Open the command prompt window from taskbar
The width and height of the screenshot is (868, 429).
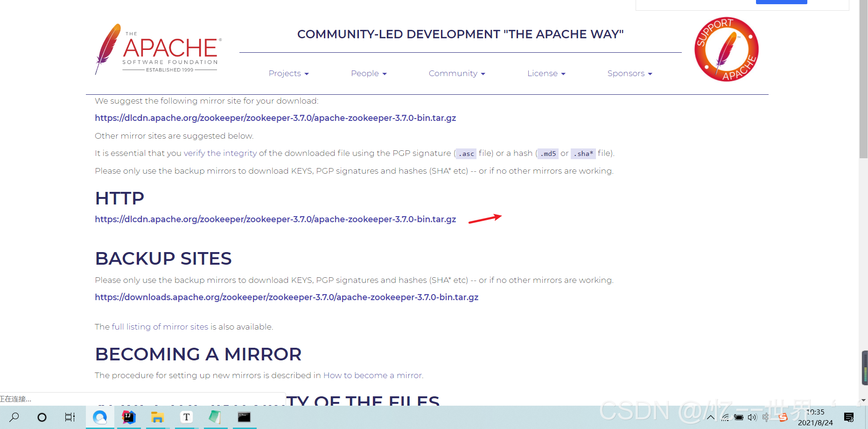tap(244, 417)
